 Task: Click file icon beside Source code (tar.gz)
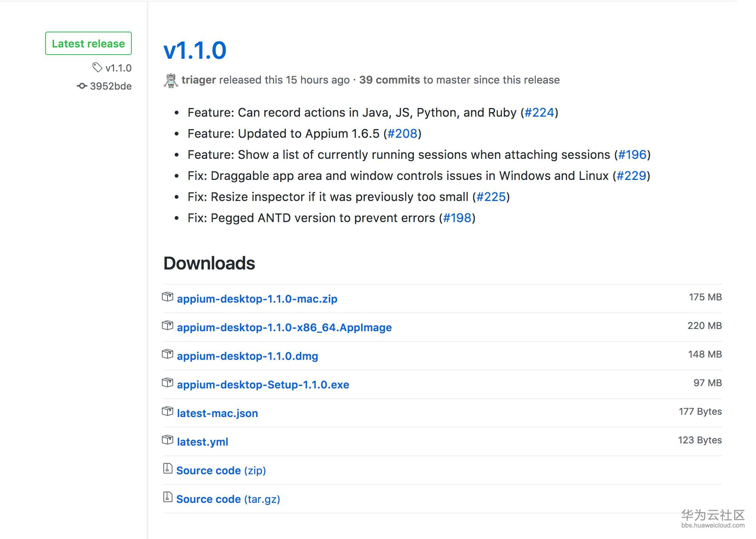[168, 497]
